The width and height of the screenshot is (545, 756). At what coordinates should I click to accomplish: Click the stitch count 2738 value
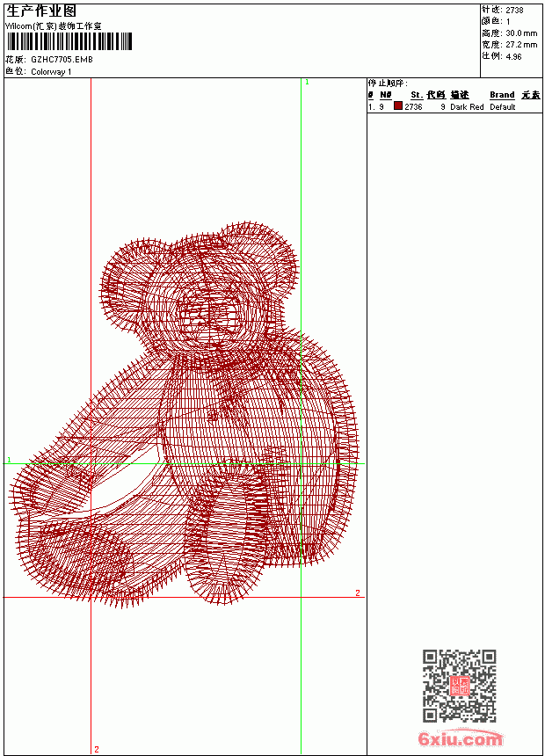(x=514, y=11)
